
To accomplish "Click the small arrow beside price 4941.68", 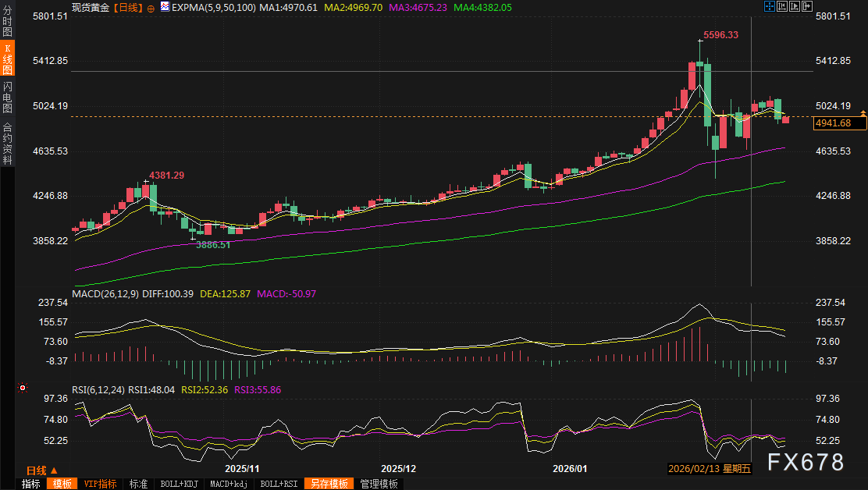I will (x=863, y=112).
